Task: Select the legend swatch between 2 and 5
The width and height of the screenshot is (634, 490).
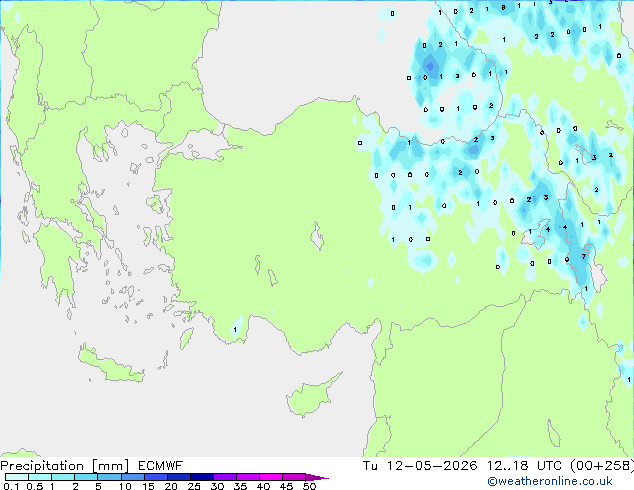Action: (86, 477)
